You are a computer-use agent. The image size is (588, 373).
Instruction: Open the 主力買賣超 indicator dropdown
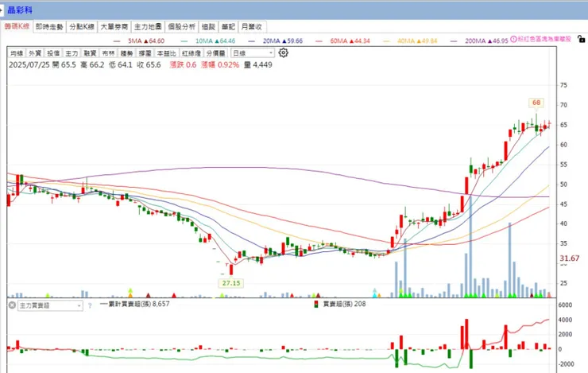[x=50, y=305]
